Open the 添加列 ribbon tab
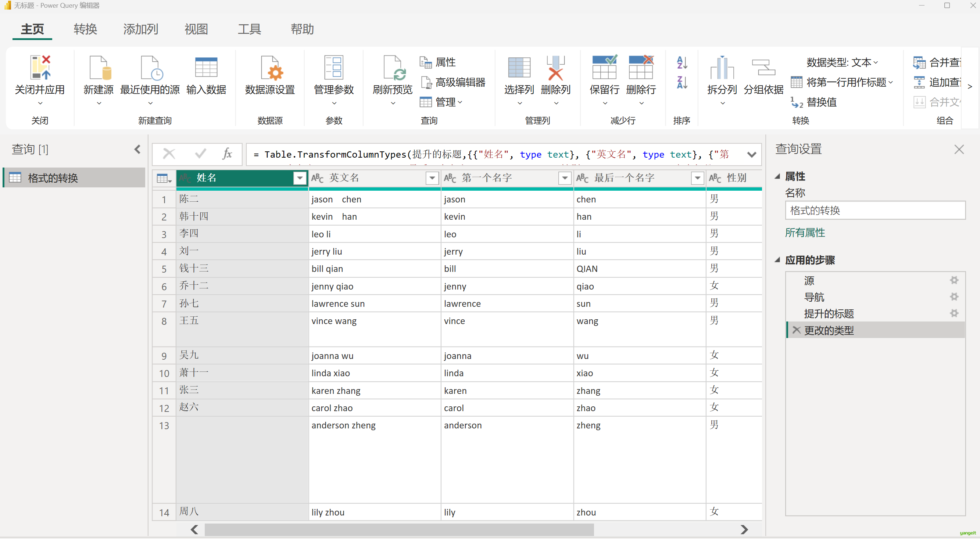 140,29
